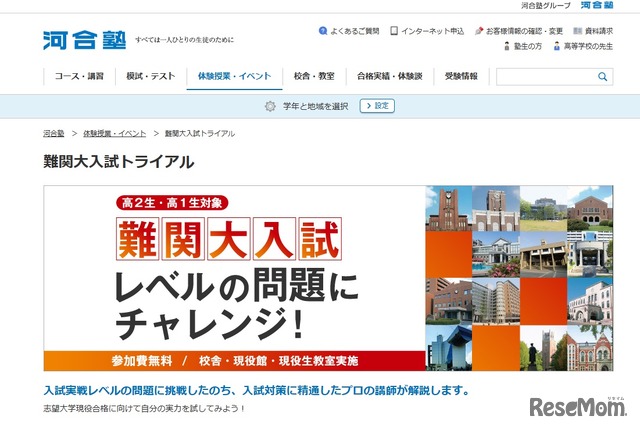Open the 受験情報 menu

[461, 76]
